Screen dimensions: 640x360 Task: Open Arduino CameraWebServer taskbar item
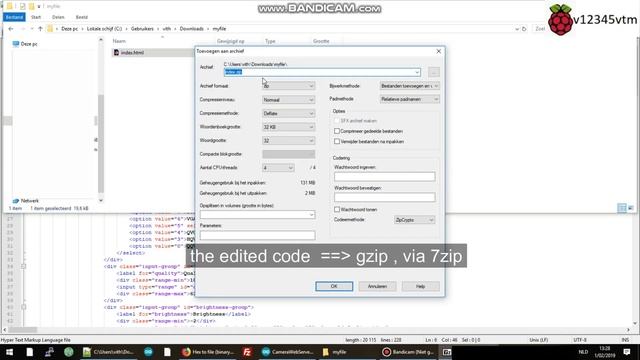point(288,352)
